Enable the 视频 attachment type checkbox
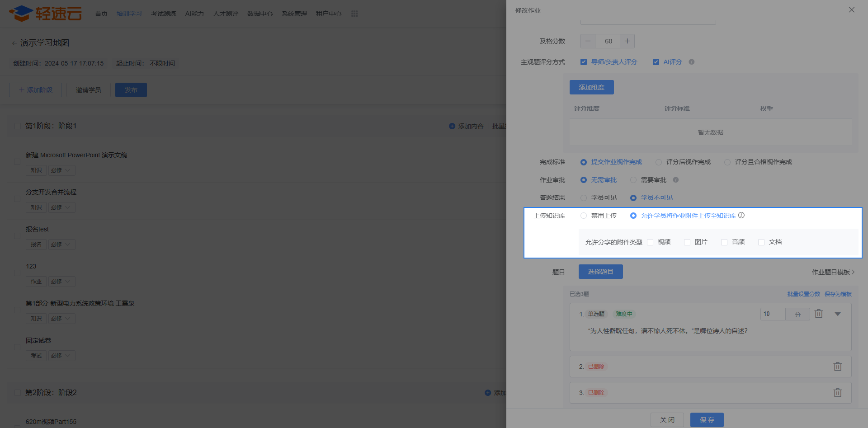This screenshot has width=868, height=428. (650, 242)
